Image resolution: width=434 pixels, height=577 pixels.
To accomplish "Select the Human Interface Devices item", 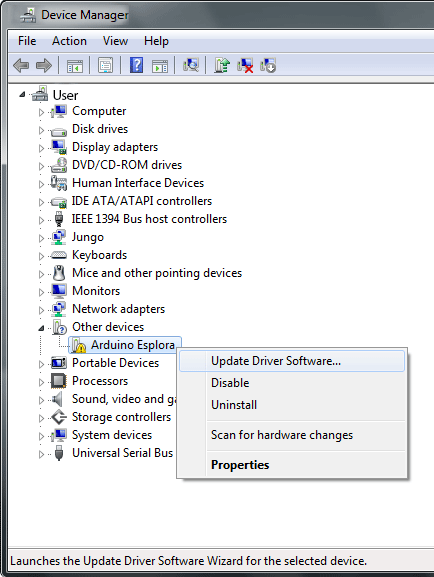I will tap(138, 183).
